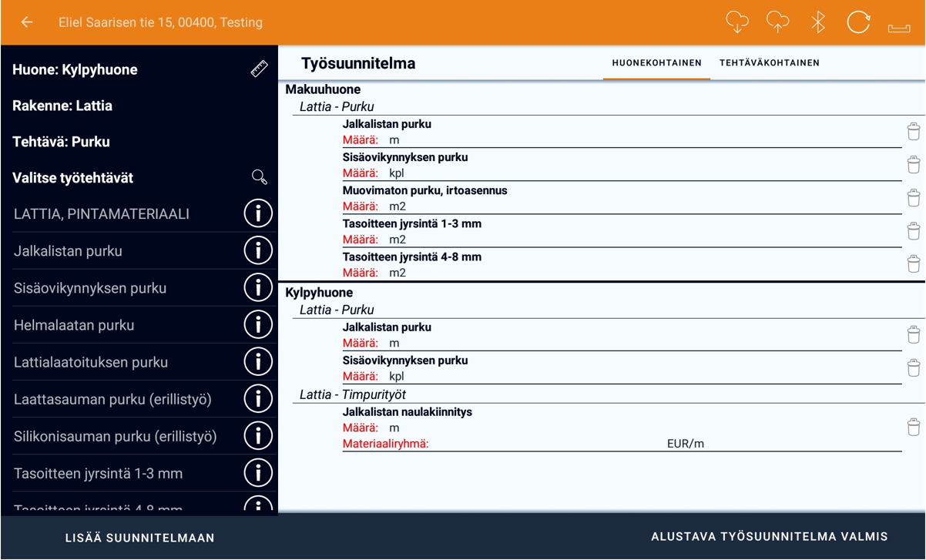926x560 pixels.
Task: Select the Huonekohtainen tab
Action: click(x=656, y=63)
